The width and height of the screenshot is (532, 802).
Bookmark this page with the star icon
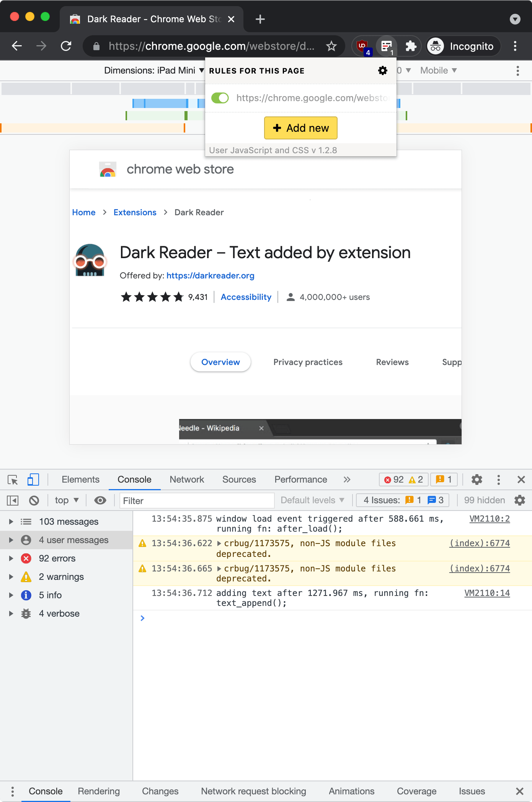pos(331,46)
